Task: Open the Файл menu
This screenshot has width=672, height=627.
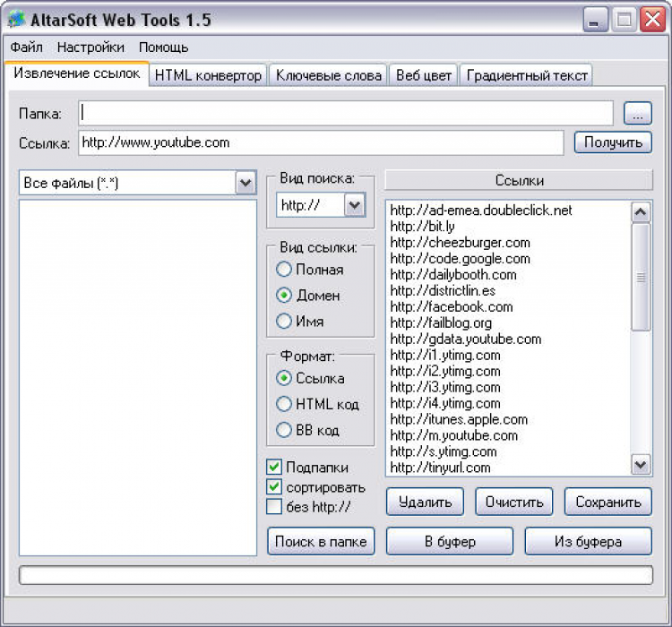Action: [26, 47]
